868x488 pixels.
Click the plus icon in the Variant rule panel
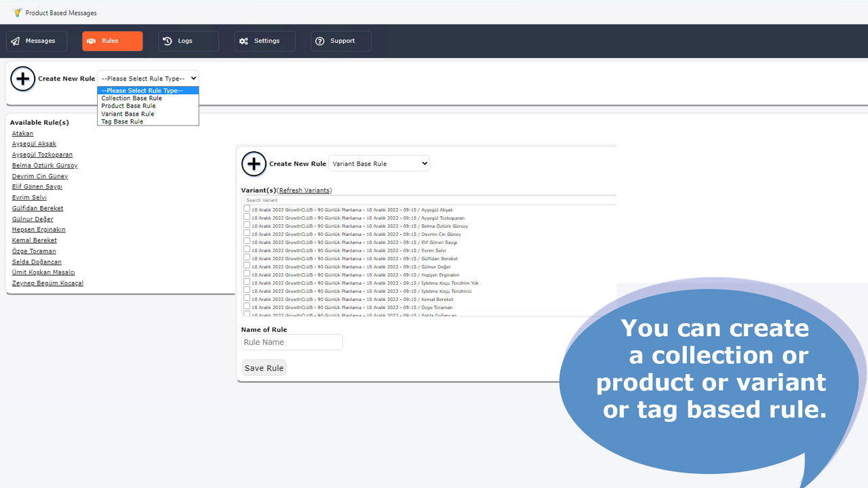pyautogui.click(x=254, y=163)
